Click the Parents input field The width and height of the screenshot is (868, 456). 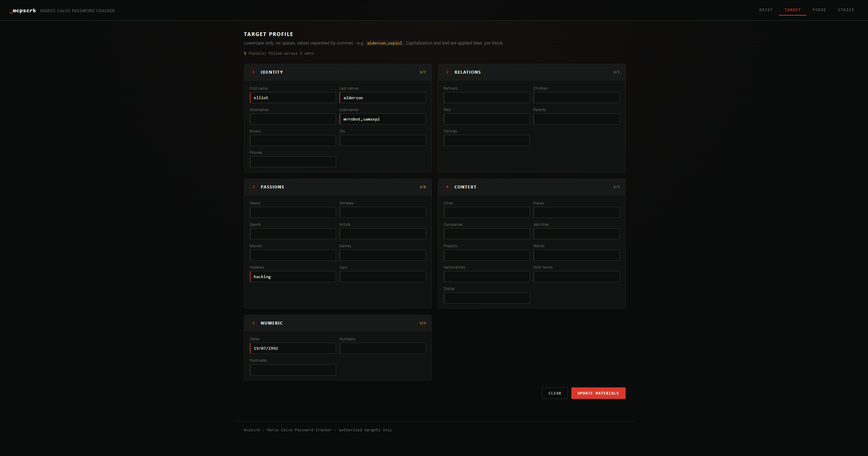click(576, 119)
